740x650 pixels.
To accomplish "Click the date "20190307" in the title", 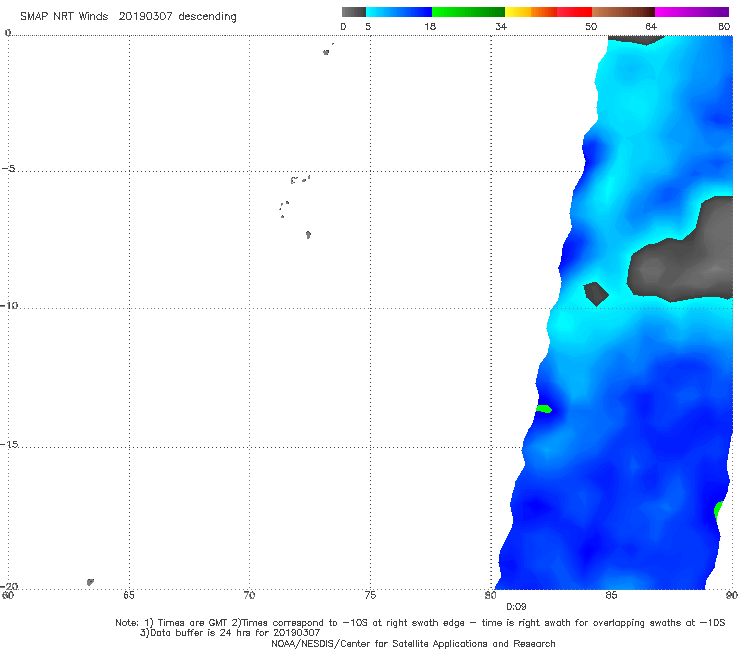I will point(145,17).
